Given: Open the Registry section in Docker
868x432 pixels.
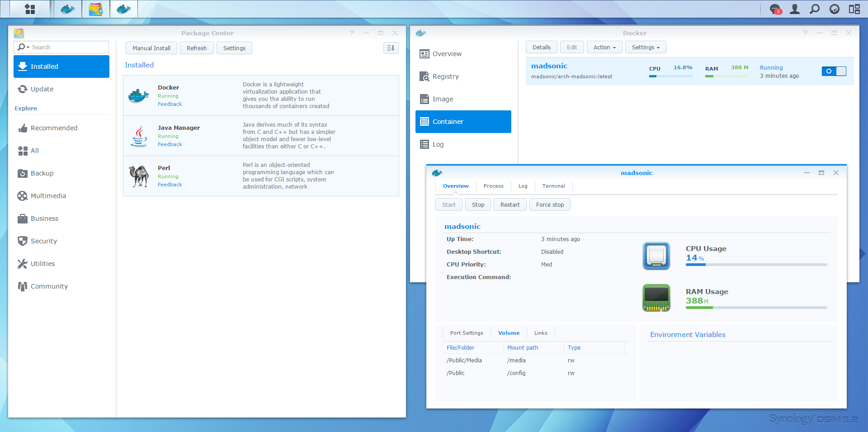Looking at the screenshot, I should pyautogui.click(x=445, y=76).
